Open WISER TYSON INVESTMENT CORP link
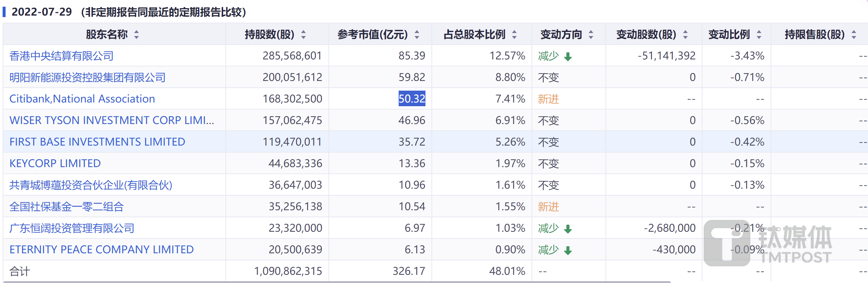 (x=112, y=120)
